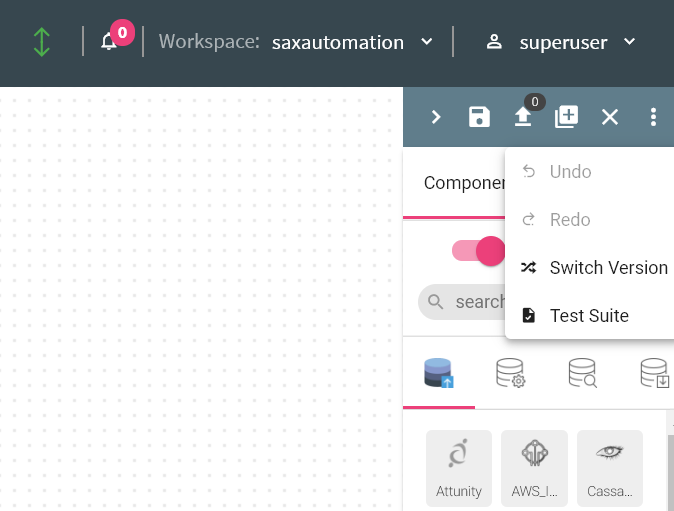Viewport: 674px width, 511px height.
Task: Click the upload icon with badge
Action: coord(523,116)
